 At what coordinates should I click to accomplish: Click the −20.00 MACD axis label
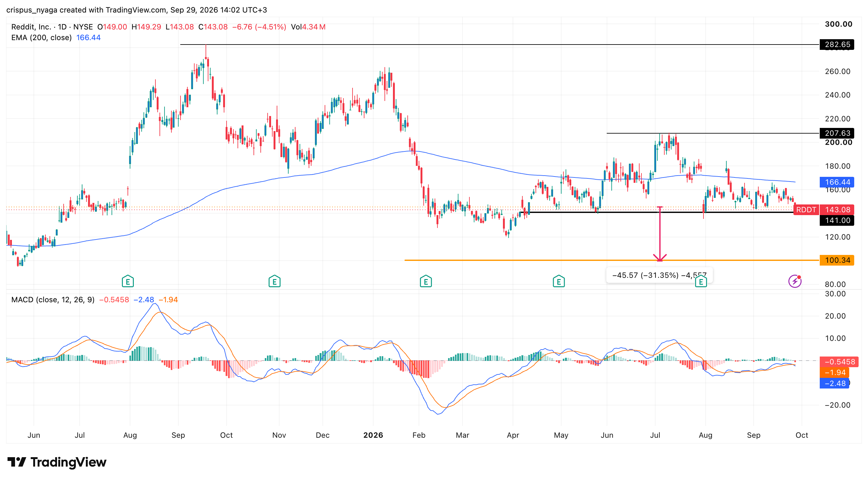837,405
